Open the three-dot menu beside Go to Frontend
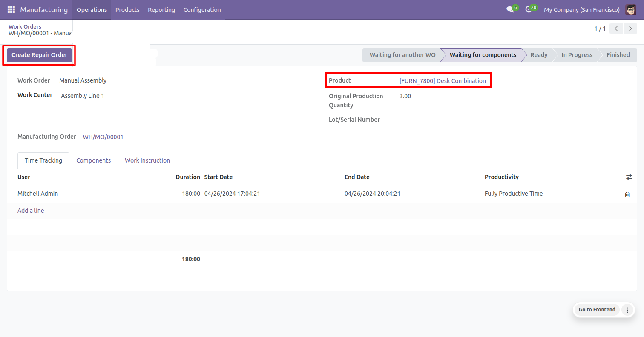Image resolution: width=644 pixels, height=337 pixels. pyautogui.click(x=627, y=310)
